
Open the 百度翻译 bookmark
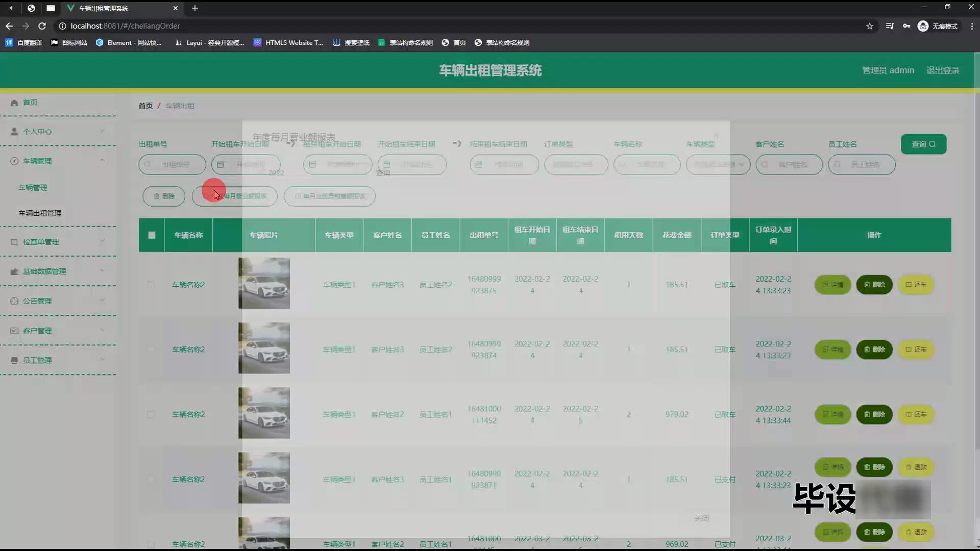click(x=24, y=43)
